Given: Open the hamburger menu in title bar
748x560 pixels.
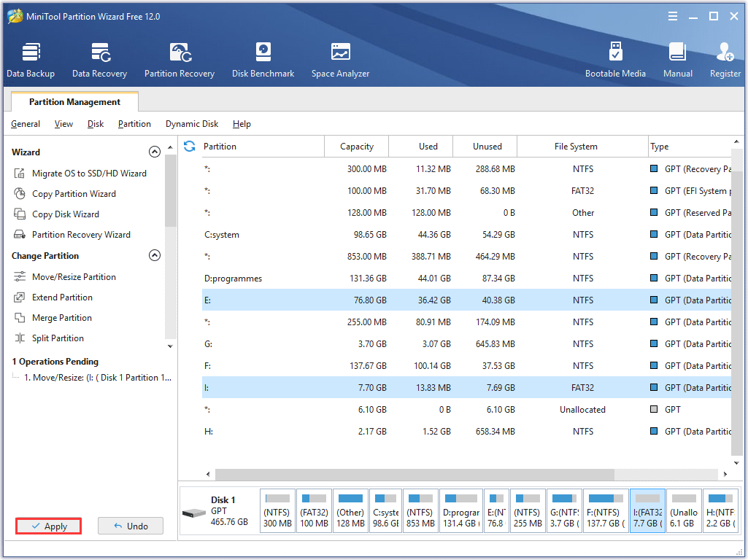Looking at the screenshot, I should point(673,16).
